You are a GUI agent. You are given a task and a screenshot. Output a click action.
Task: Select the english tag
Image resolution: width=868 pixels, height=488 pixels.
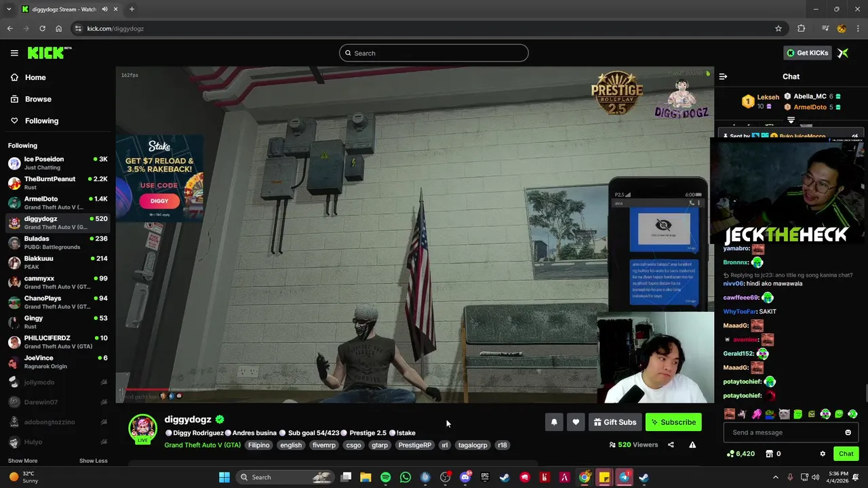291,445
